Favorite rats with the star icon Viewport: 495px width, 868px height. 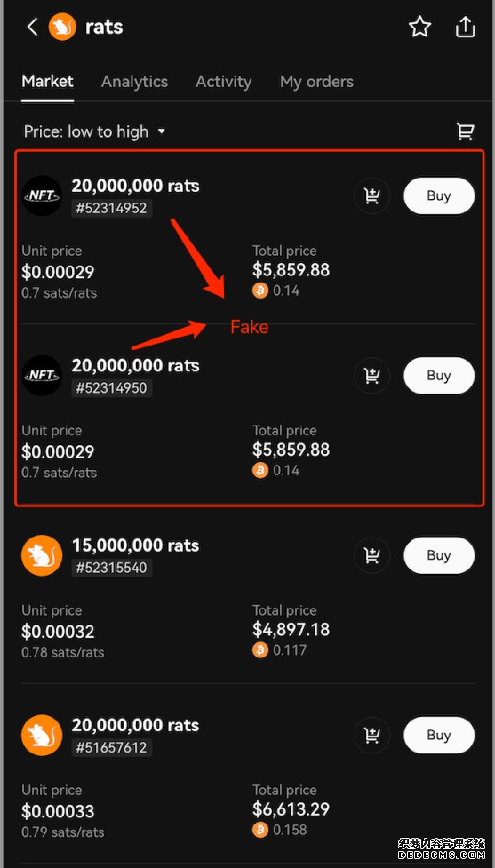point(419,27)
